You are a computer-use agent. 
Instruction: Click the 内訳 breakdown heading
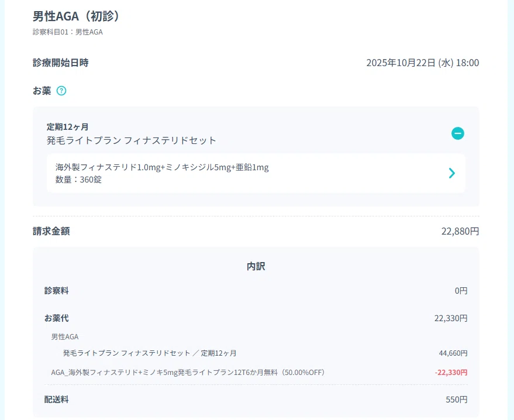(x=256, y=266)
